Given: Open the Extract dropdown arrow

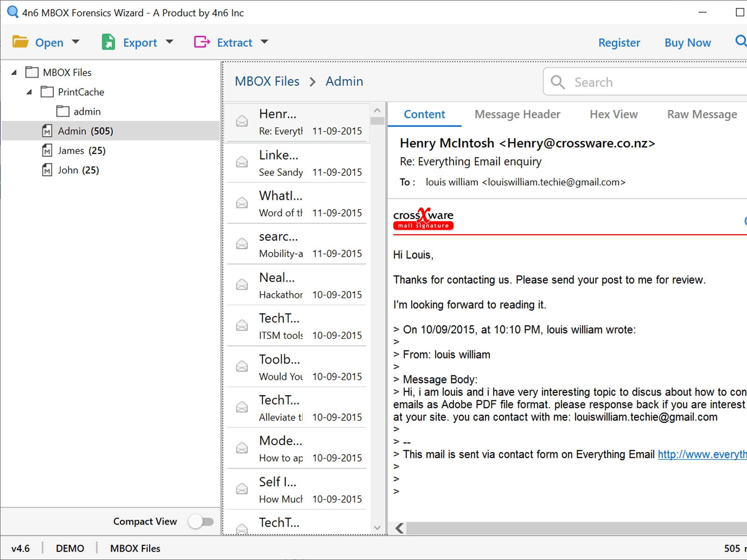Looking at the screenshot, I should point(264,42).
